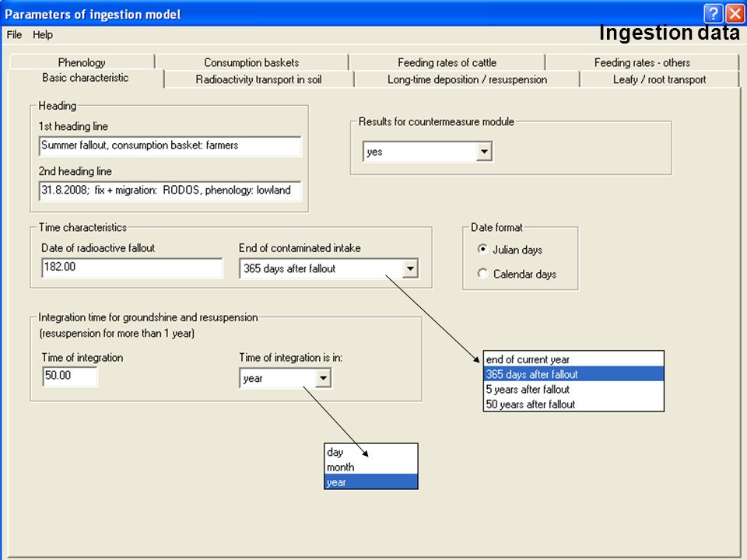Viewport: 747px width, 560px height.
Task: Switch to the Consumption baskets tab
Action: point(251,62)
